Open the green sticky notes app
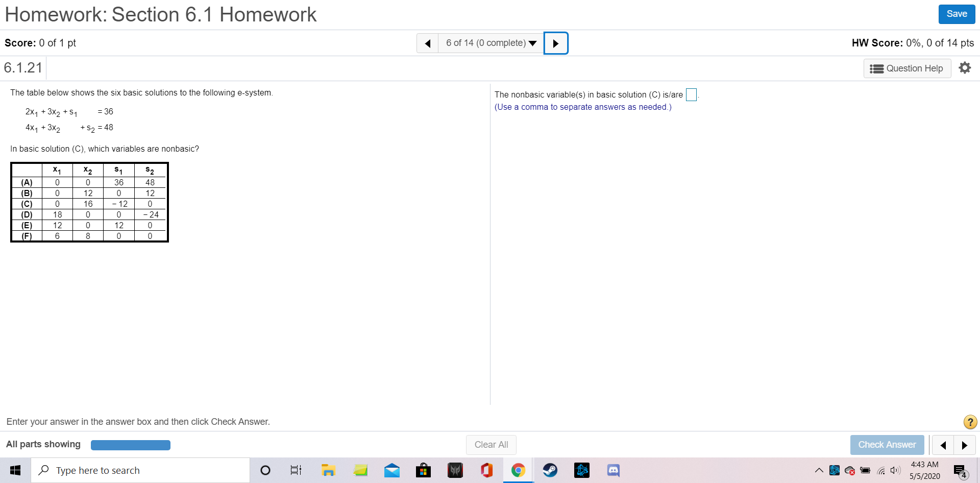The image size is (980, 483). (x=360, y=470)
